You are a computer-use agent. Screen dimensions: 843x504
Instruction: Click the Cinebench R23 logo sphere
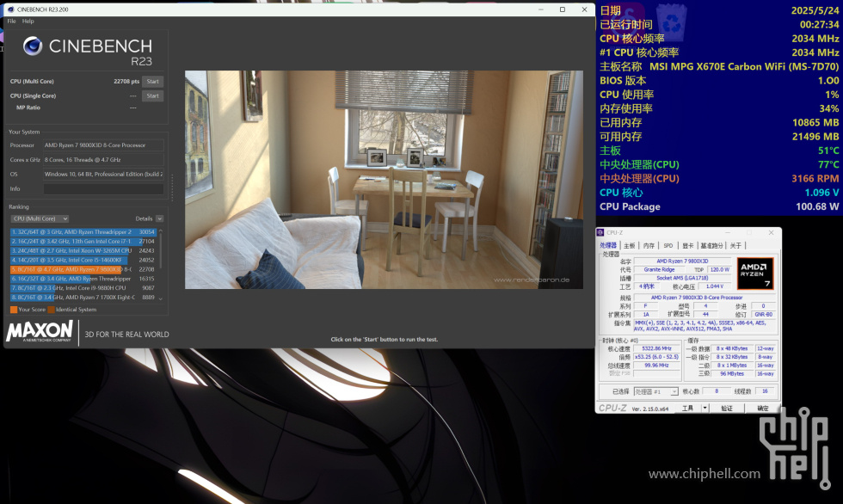pyautogui.click(x=33, y=46)
